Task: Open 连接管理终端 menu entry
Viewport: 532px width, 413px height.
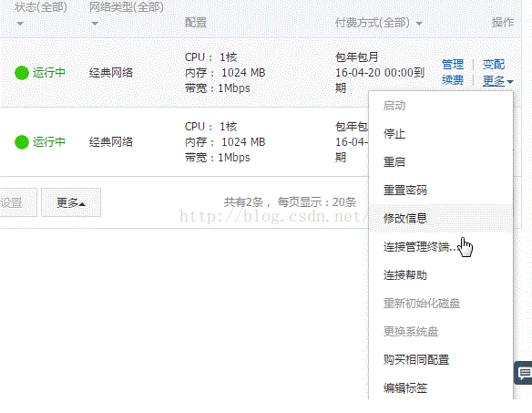Action: [441, 246]
